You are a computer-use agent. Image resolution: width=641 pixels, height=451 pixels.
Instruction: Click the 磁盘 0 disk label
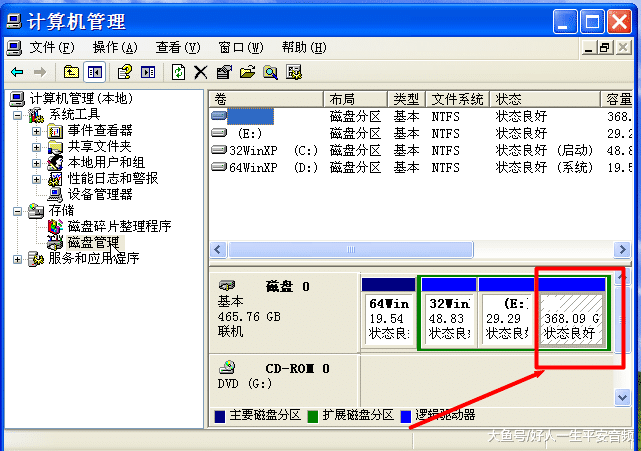(287, 286)
